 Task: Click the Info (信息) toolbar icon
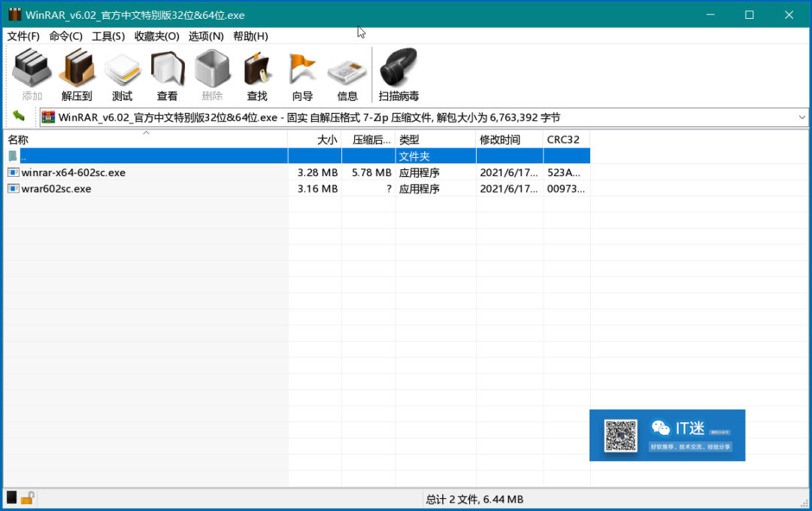pos(347,74)
